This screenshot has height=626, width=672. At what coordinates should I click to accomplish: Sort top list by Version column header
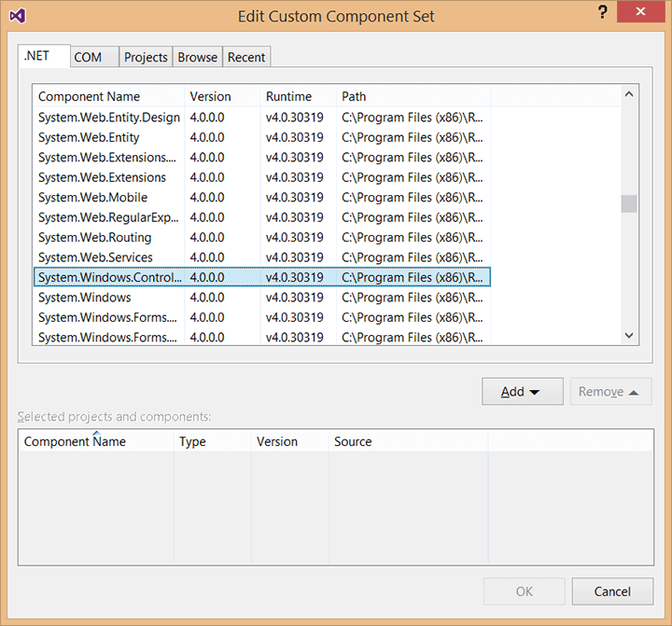(222, 96)
